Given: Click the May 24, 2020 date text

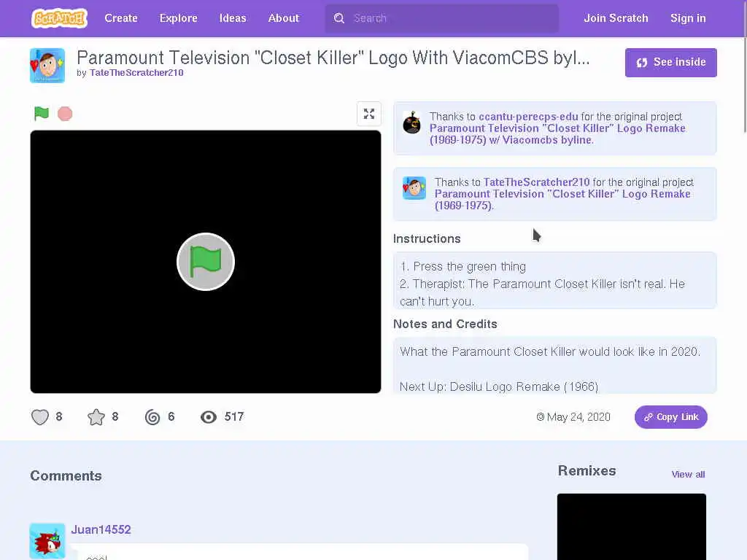Looking at the screenshot, I should [x=578, y=417].
